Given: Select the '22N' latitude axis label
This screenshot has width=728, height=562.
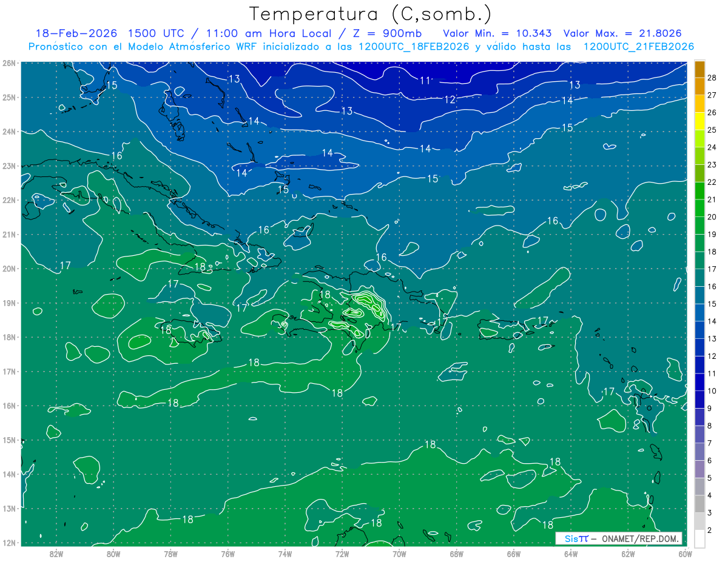Looking at the screenshot, I should pos(8,200).
